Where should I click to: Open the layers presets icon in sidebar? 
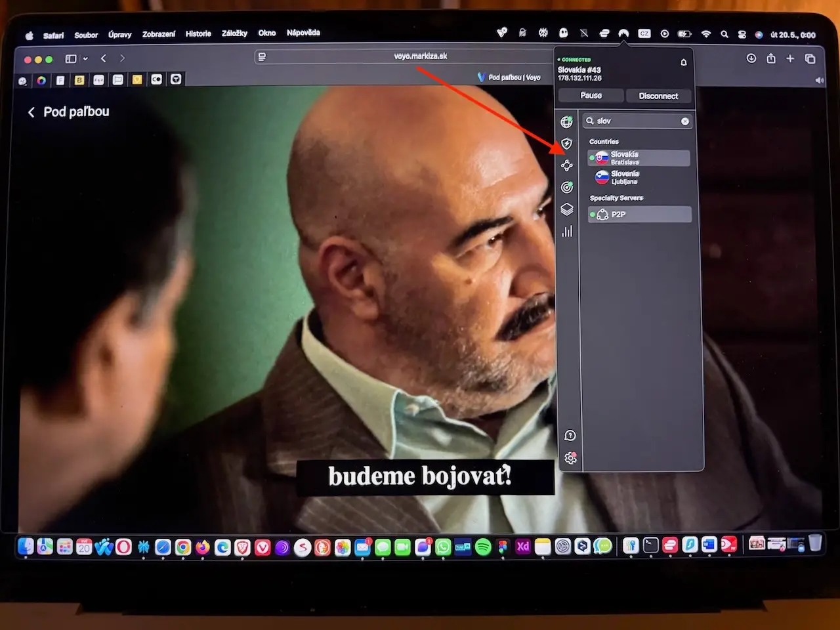pyautogui.click(x=567, y=209)
